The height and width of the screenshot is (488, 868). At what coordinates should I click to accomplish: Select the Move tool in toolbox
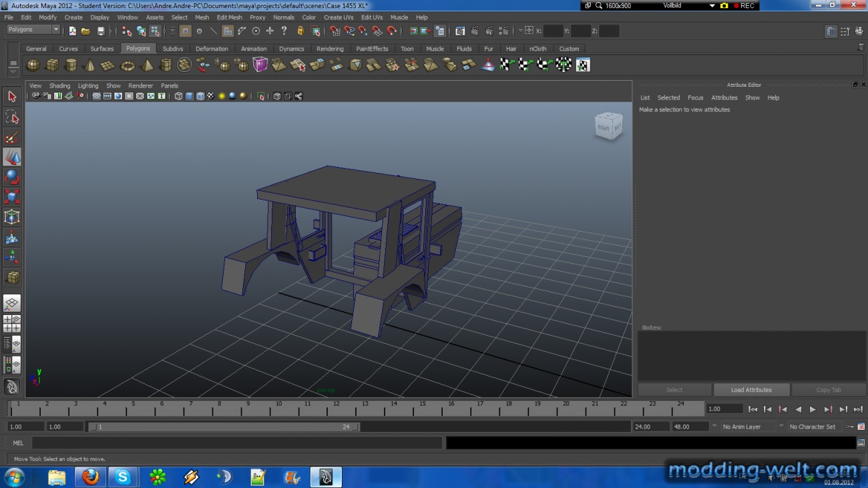pyautogui.click(x=12, y=157)
